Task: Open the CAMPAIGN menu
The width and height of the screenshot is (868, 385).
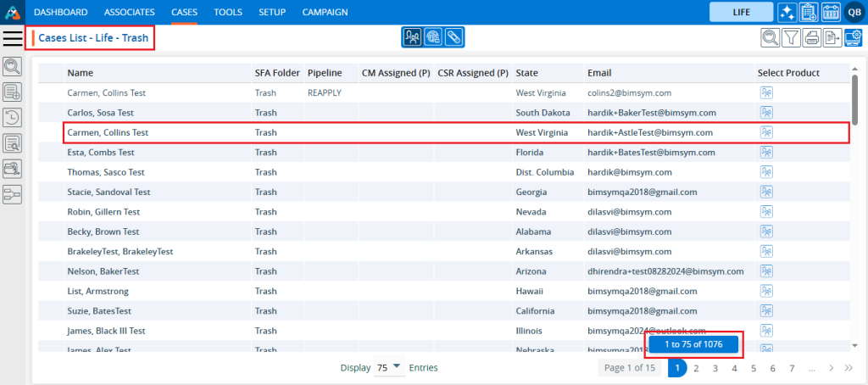Action: pyautogui.click(x=325, y=12)
